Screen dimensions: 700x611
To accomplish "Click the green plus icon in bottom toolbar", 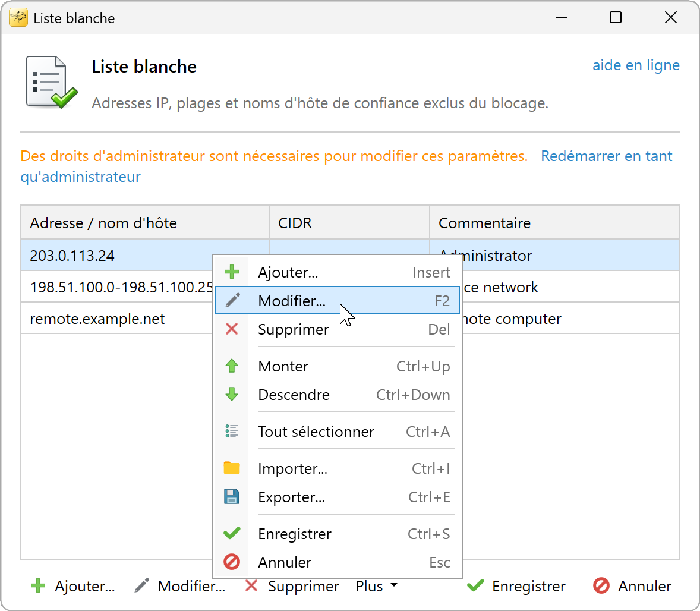I will 38,585.
